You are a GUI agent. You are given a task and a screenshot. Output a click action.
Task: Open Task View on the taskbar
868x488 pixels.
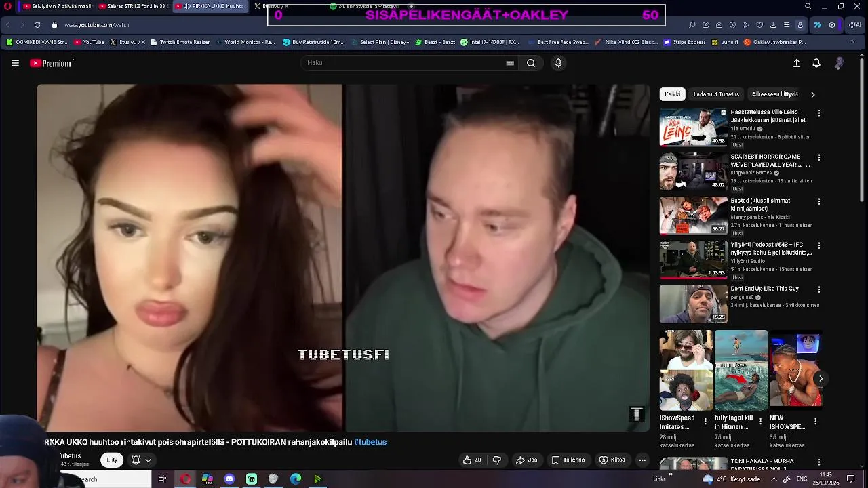coord(162,479)
